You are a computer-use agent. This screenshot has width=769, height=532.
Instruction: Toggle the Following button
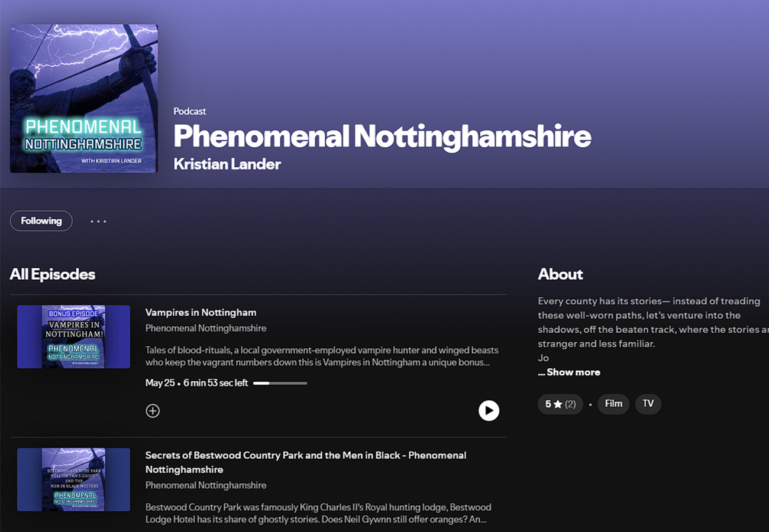(x=41, y=221)
